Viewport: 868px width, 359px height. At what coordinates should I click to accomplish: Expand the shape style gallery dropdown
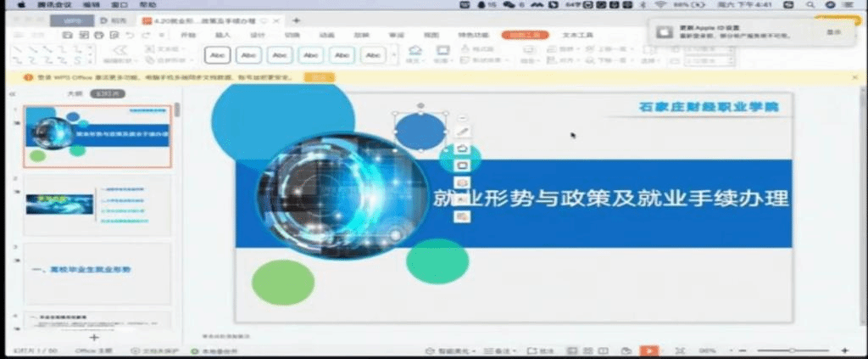[x=393, y=55]
